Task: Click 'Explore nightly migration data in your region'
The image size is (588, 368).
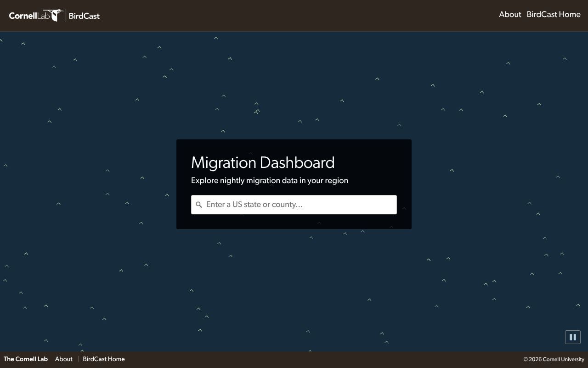Action: [270, 180]
